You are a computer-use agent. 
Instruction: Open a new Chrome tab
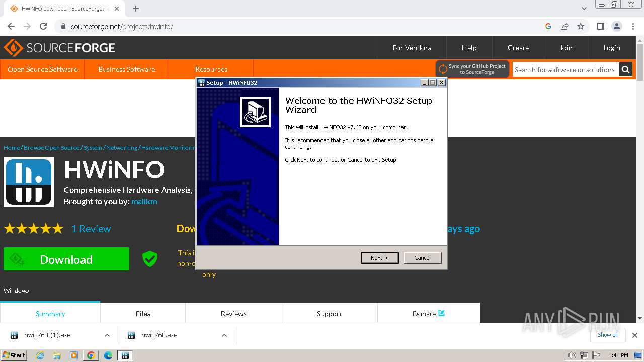(136, 9)
